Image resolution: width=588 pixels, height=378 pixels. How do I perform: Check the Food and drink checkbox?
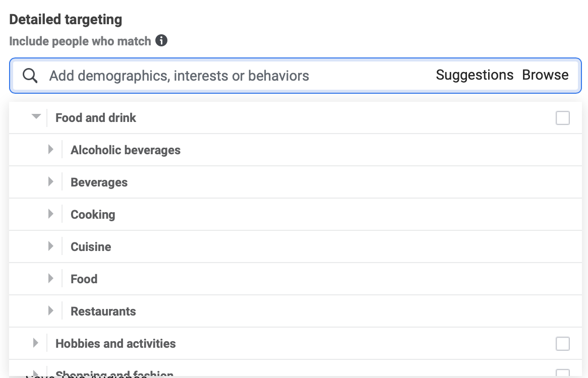pos(562,118)
